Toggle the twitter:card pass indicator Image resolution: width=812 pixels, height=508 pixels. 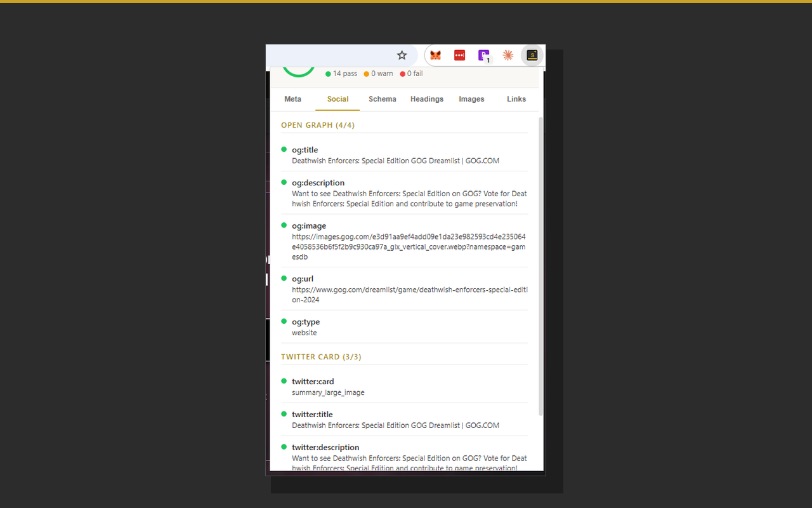tap(284, 381)
